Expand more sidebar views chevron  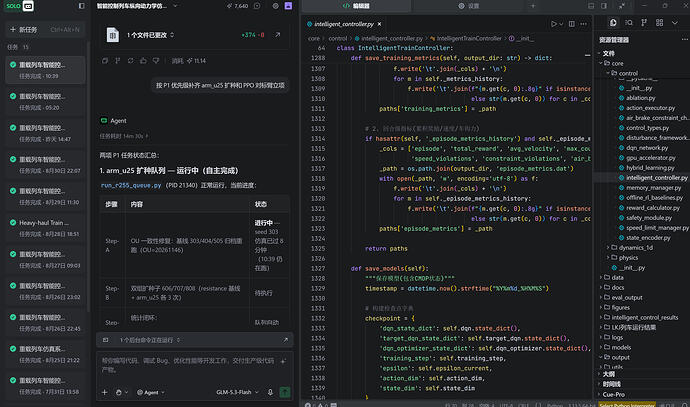[x=675, y=22]
